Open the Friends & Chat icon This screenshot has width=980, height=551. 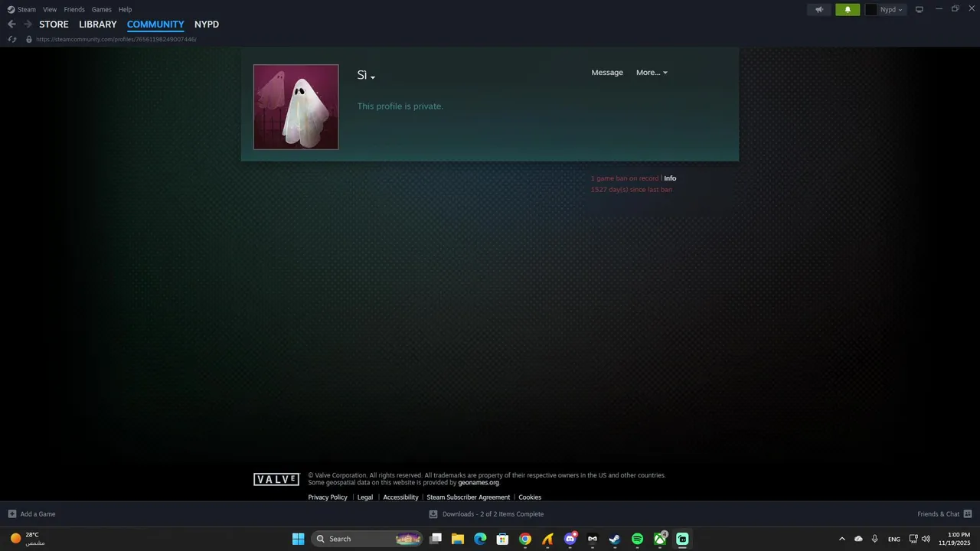point(968,514)
